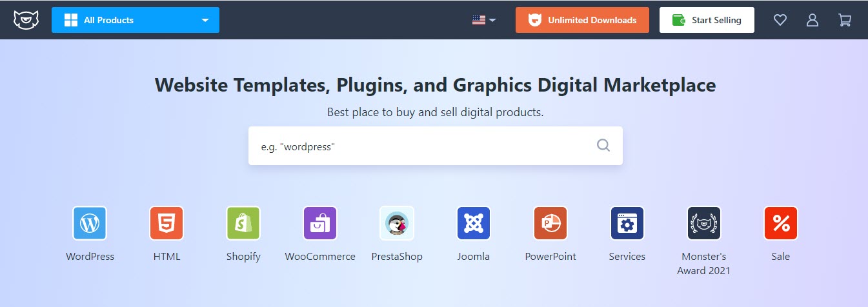The width and height of the screenshot is (868, 307).
Task: Select the WordPress category icon
Action: (x=90, y=223)
